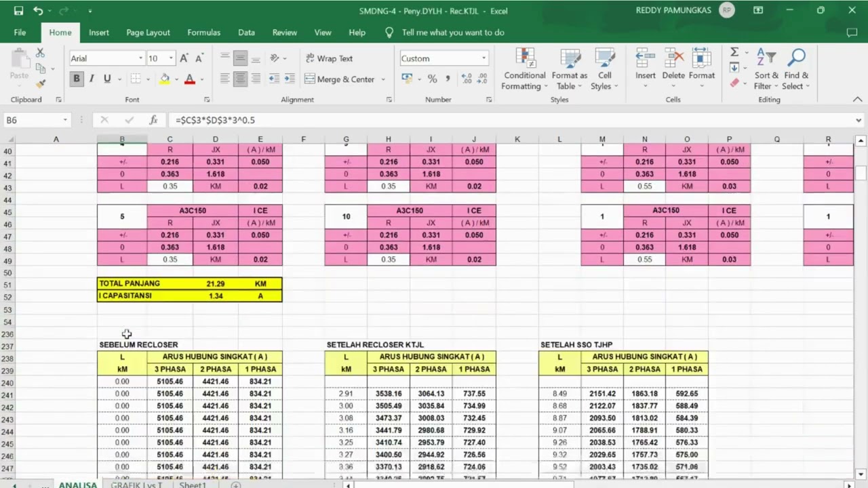Screen dimensions: 868x488
Task: Open the font size dropdown
Action: (171, 58)
